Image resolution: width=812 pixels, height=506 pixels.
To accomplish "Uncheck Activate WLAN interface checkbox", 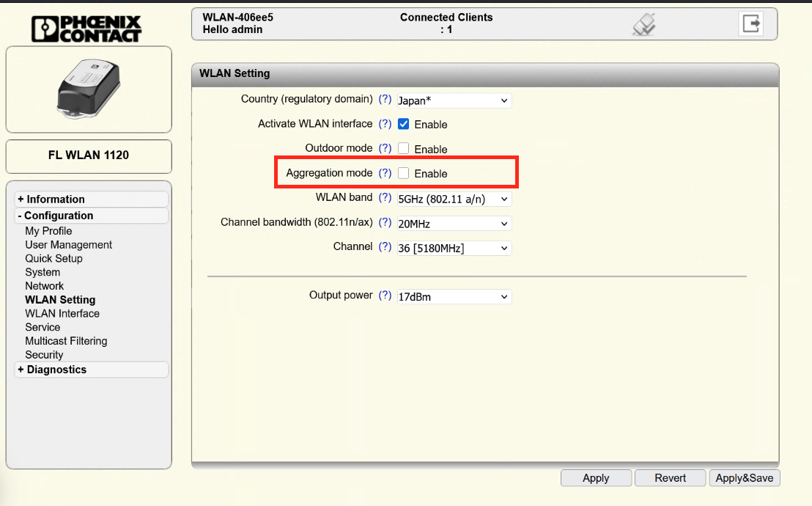I will coord(404,124).
